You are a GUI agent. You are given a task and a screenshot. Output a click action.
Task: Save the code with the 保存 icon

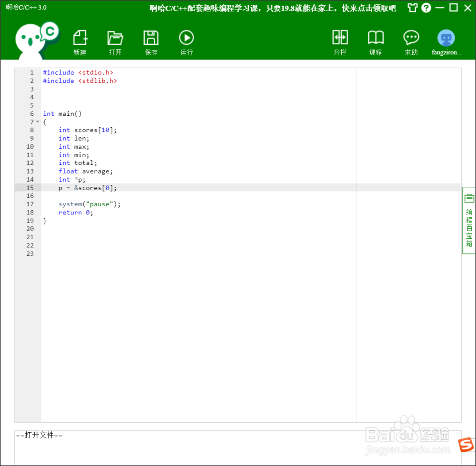click(x=151, y=42)
